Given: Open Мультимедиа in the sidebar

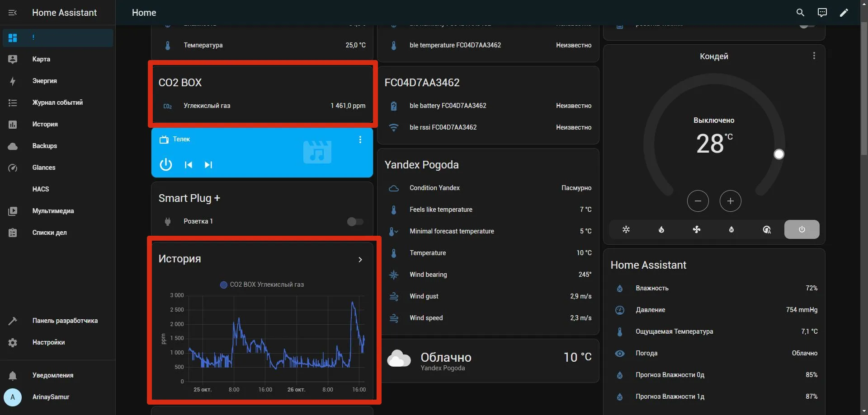Looking at the screenshot, I should (x=58, y=211).
